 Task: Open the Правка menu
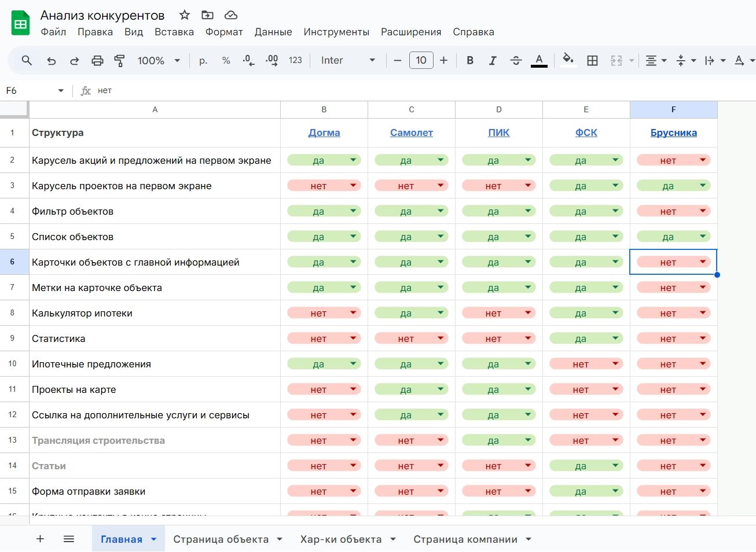95,32
